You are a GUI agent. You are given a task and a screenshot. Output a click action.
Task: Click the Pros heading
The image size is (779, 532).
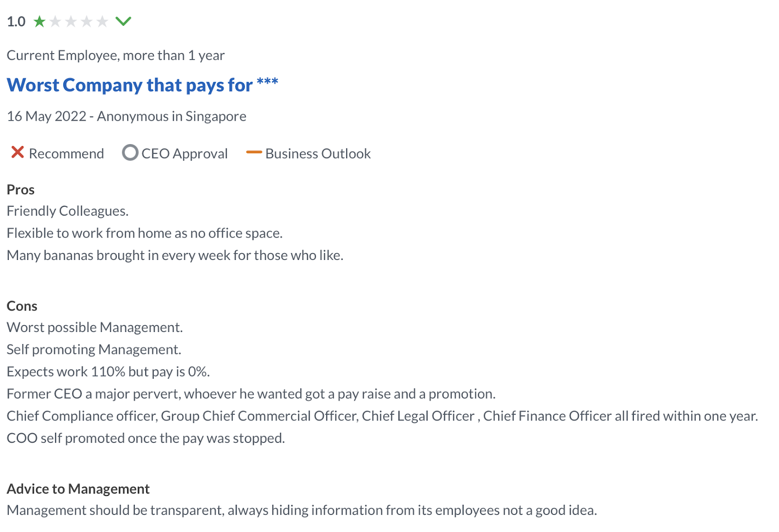click(x=20, y=189)
